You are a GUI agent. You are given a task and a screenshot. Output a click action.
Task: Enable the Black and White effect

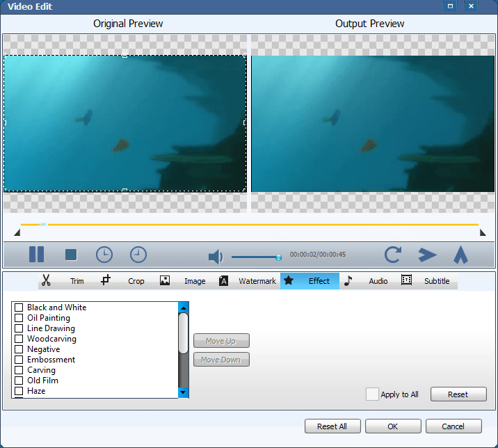(x=19, y=307)
